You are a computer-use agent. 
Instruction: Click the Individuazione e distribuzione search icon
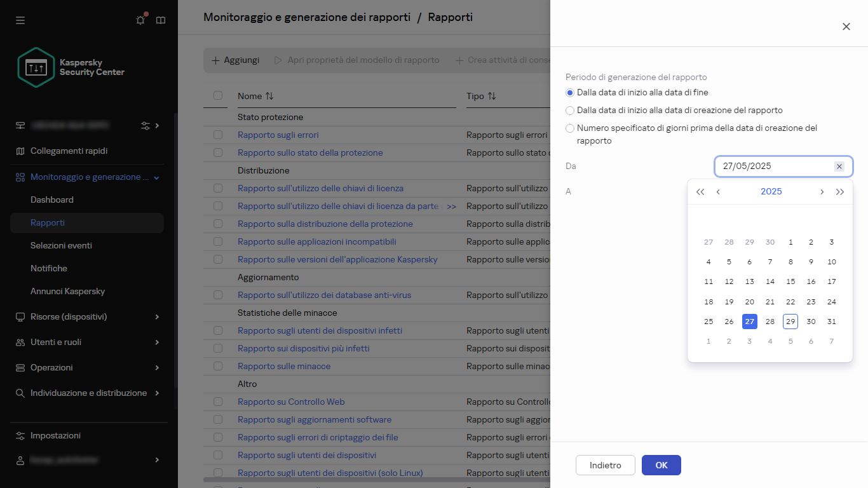(x=20, y=393)
